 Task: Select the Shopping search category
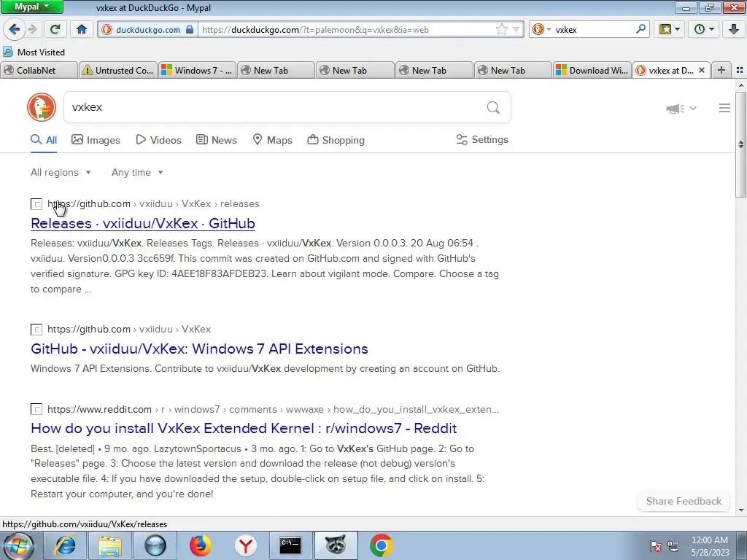(x=336, y=140)
